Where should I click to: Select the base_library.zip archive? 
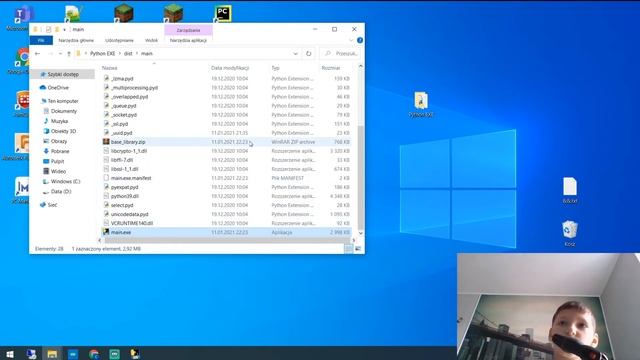click(226, 142)
